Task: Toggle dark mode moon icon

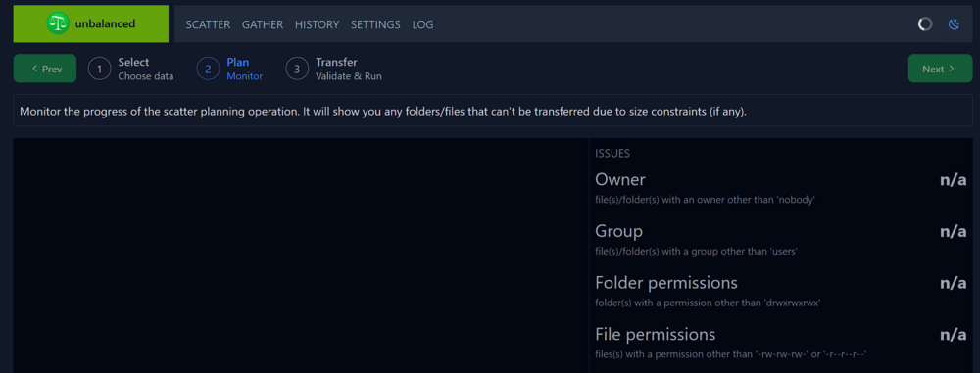Action: [954, 24]
